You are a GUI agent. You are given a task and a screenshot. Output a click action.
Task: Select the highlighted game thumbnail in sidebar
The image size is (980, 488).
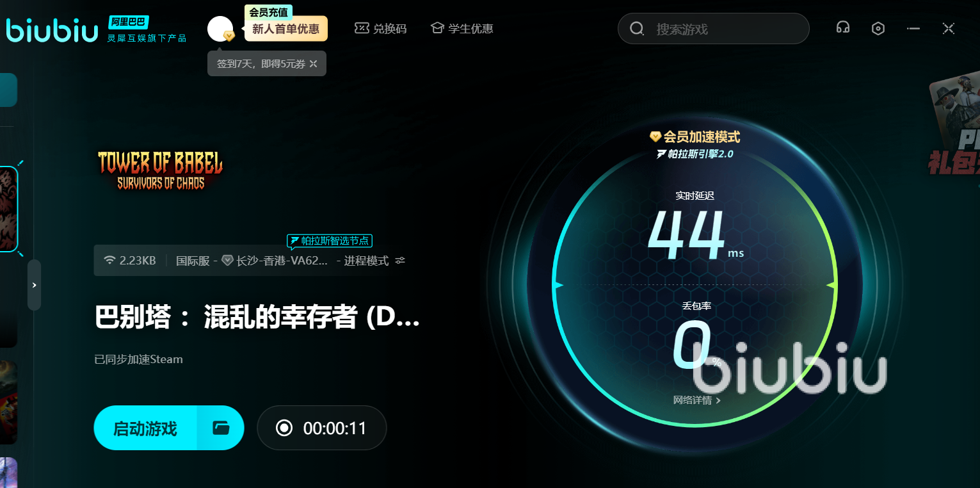(x=8, y=209)
